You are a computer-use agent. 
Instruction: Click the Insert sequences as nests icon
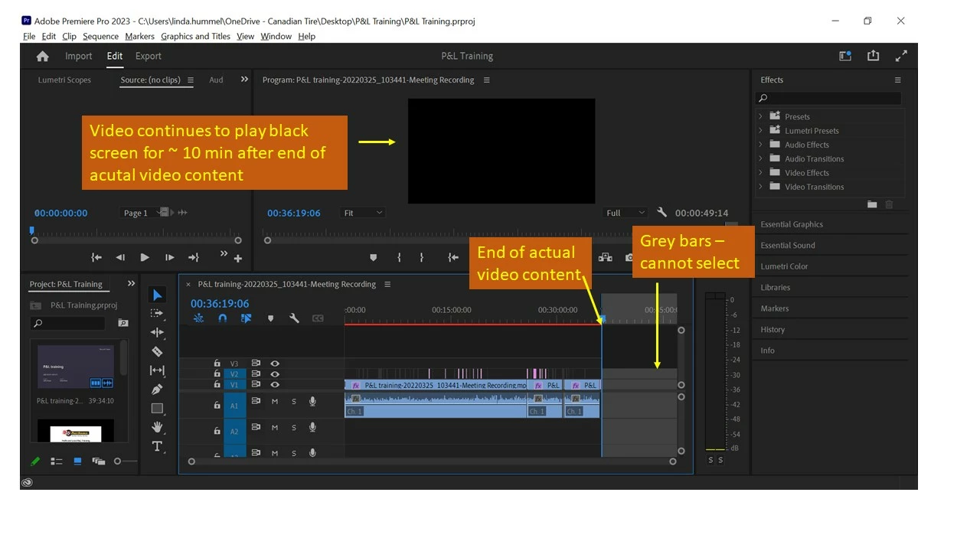point(199,318)
